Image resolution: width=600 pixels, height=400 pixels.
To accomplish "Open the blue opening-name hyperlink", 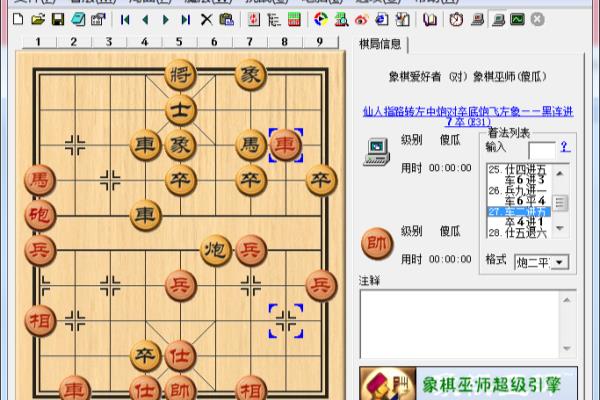I will point(468,116).
